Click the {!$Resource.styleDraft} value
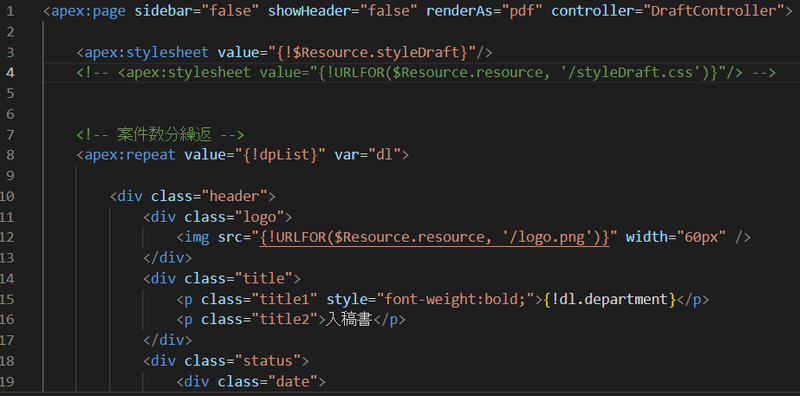800x396 pixels. pyautogui.click(x=372, y=52)
